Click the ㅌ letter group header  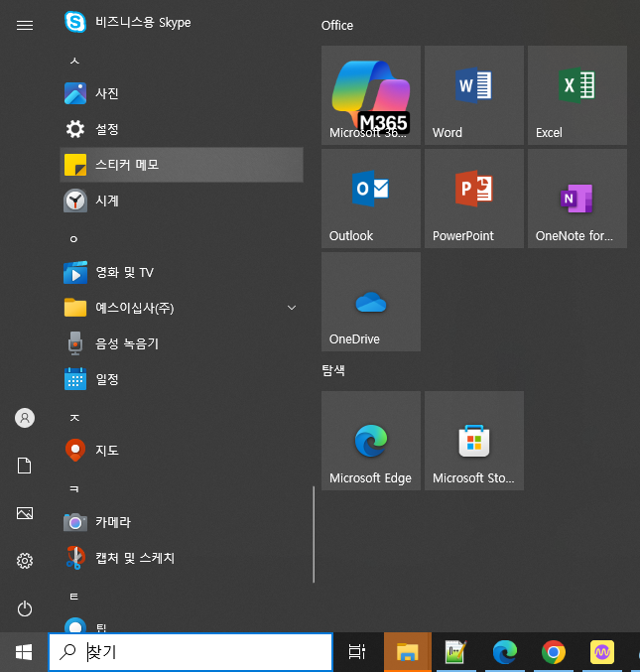74,597
